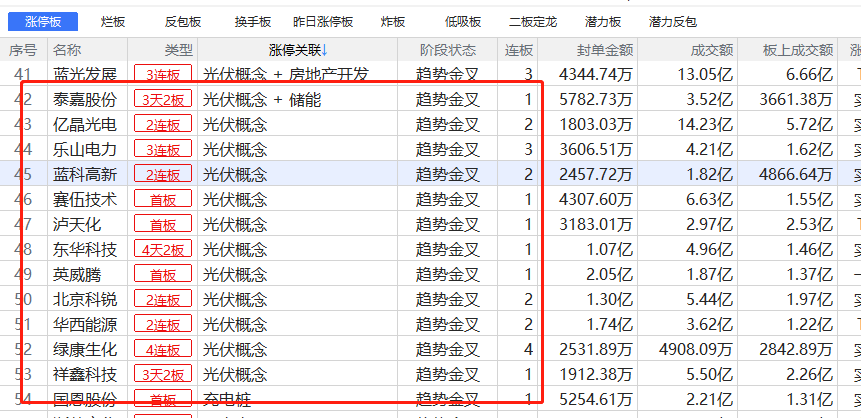861x418 pixels.
Task: Click 充电桩 cell for 国恩股份
Action: coord(227,399)
